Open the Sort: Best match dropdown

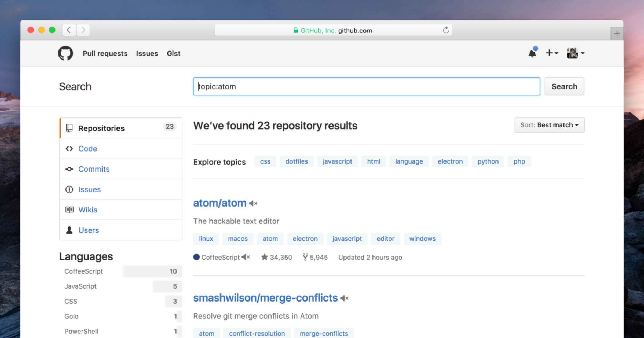click(x=549, y=125)
